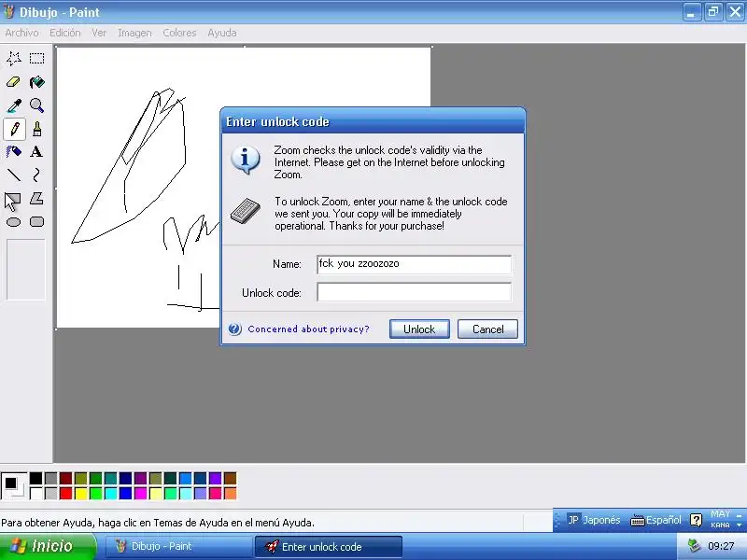Select the Text tool

click(36, 152)
